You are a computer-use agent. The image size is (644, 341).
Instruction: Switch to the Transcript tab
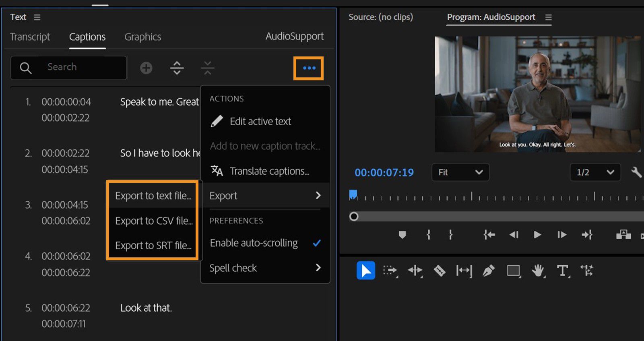[x=30, y=37]
